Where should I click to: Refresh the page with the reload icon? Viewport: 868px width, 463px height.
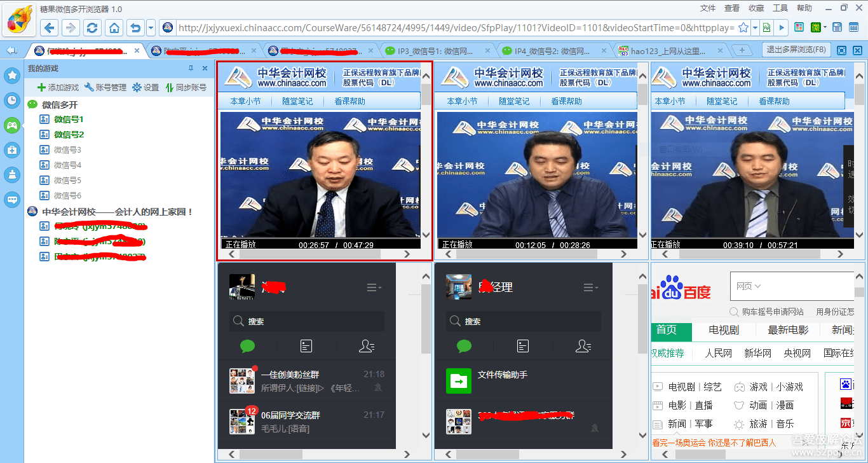pyautogui.click(x=92, y=27)
